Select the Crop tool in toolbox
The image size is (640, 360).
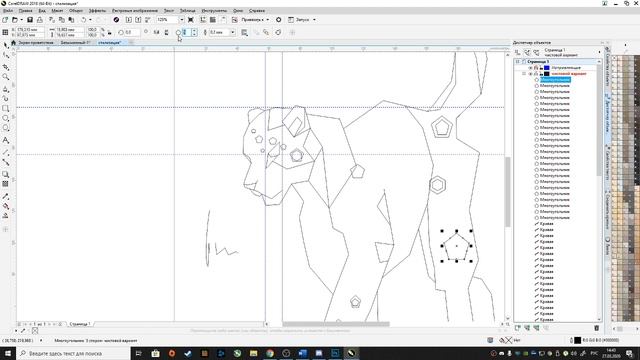[5, 67]
